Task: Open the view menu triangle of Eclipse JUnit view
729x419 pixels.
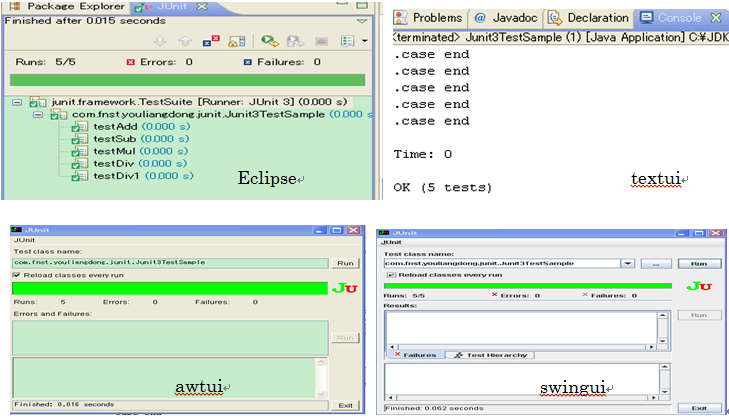Action: [362, 21]
